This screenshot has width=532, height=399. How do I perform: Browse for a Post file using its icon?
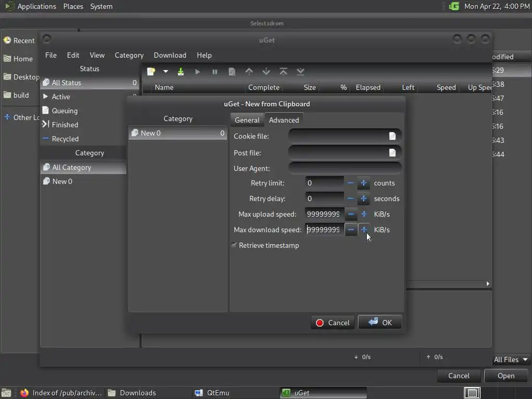392,153
